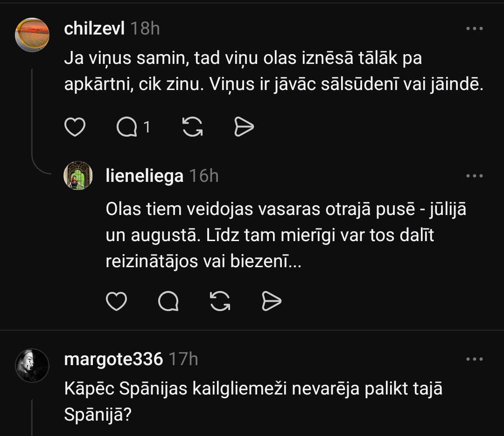The image size is (504, 436).
Task: Open margote336's comment about Spānijas kailgliemeži
Action: pos(253,401)
